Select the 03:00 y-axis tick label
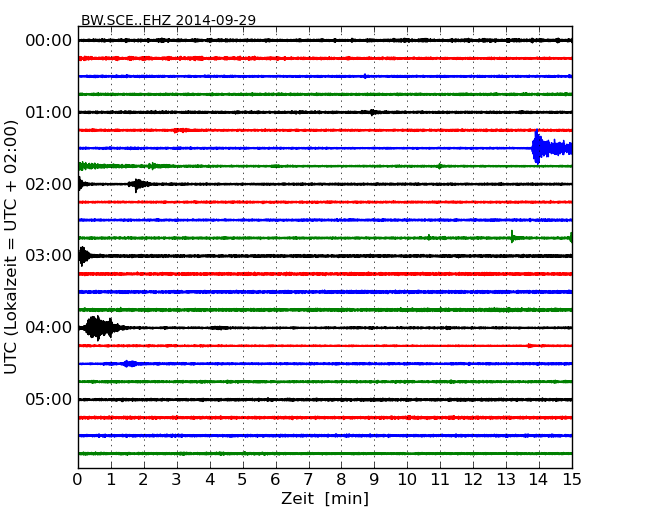The height and width of the screenshot is (520, 650). (x=48, y=256)
